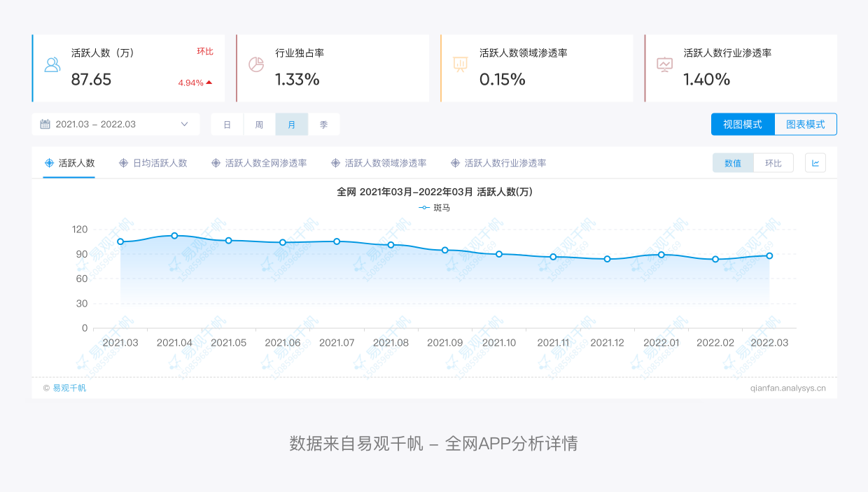Viewport: 868px width, 492px height.
Task: Click the trend chart icon on 活跃人数行业渗透率 card
Action: tap(663, 64)
